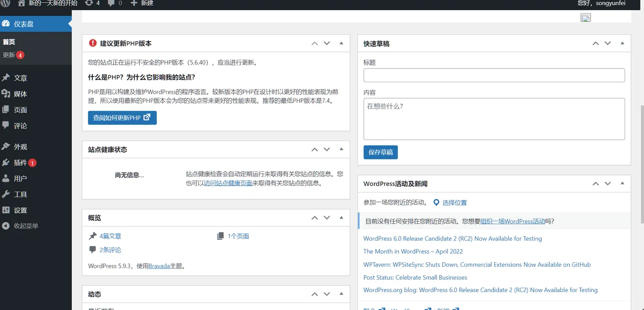Move 概览 panel up
Viewport: 644px width, 310px height.
(315, 218)
